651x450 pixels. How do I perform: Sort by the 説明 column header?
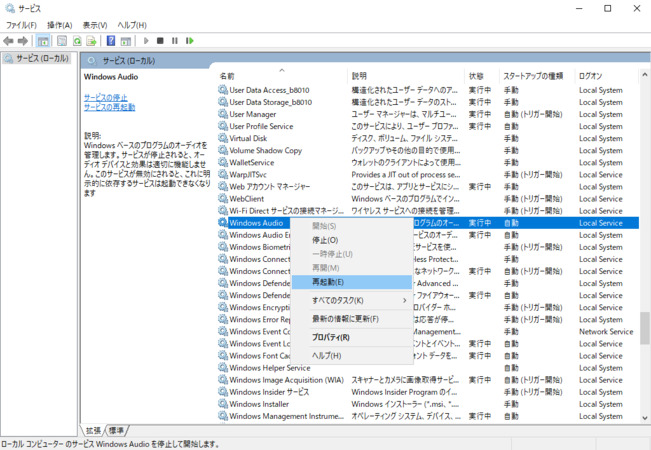406,76
